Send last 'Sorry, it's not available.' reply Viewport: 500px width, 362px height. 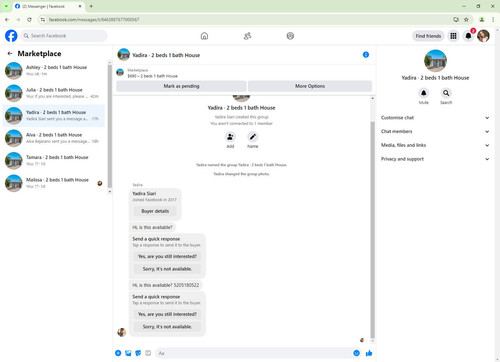[167, 327]
